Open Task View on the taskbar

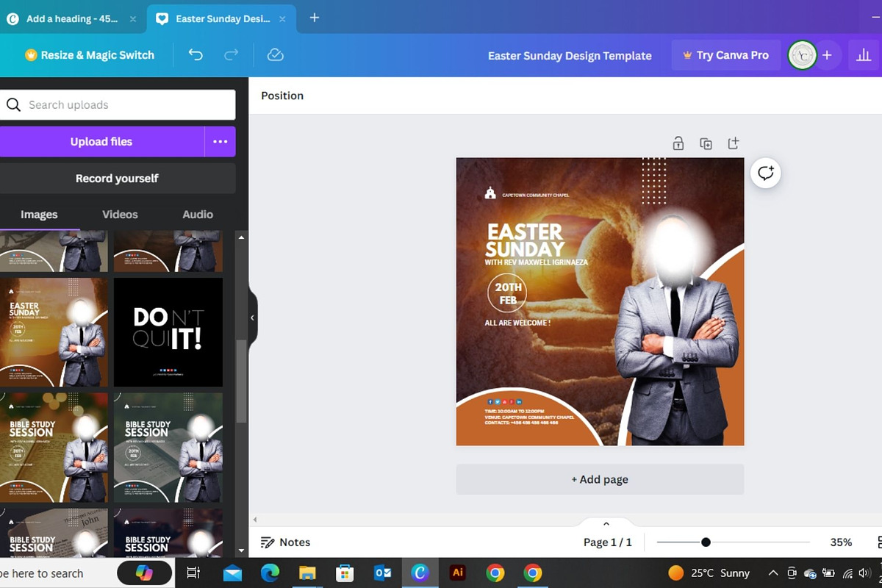point(193,573)
